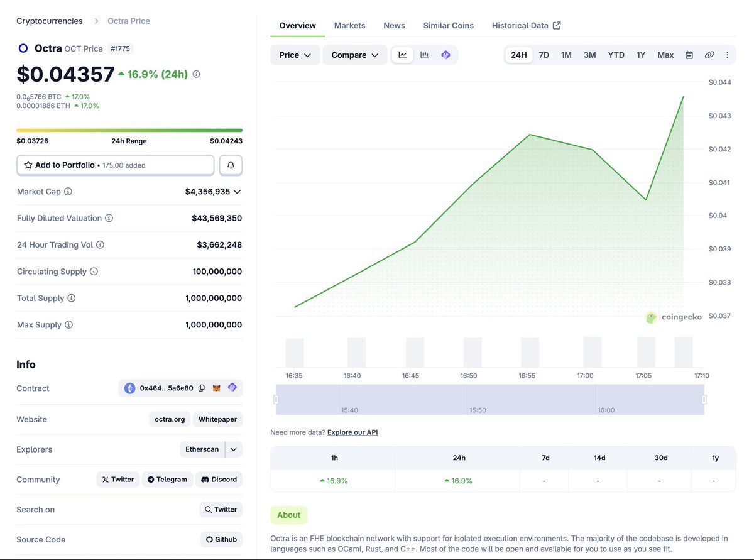Click info icon beside Fully Diluted Valuation
This screenshot has width=754, height=560.
[109, 218]
